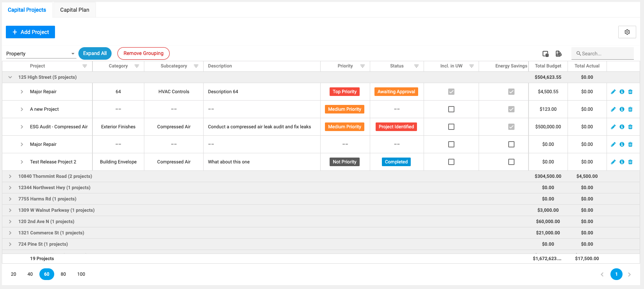Image resolution: width=644 pixels, height=289 pixels.
Task: Expand the 10840 Thornmint Road group
Action: (x=10, y=176)
